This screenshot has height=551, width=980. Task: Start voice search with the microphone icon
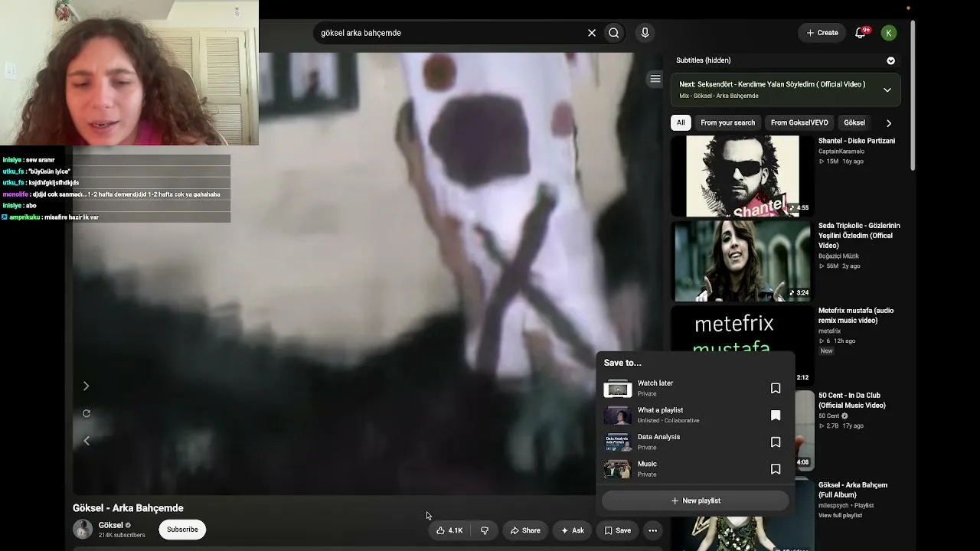tap(645, 33)
